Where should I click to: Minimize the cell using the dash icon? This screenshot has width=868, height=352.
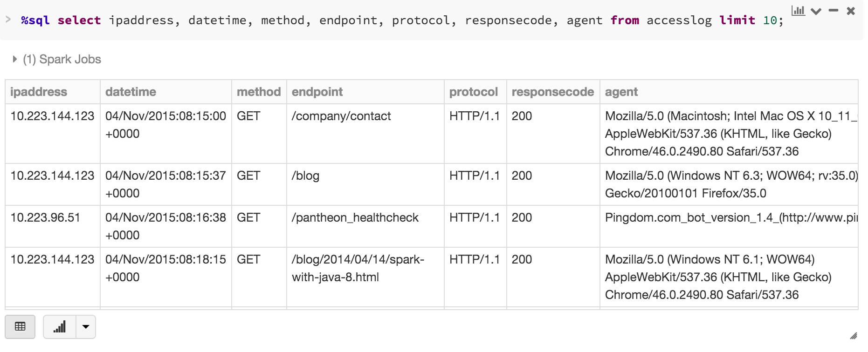[x=834, y=10]
